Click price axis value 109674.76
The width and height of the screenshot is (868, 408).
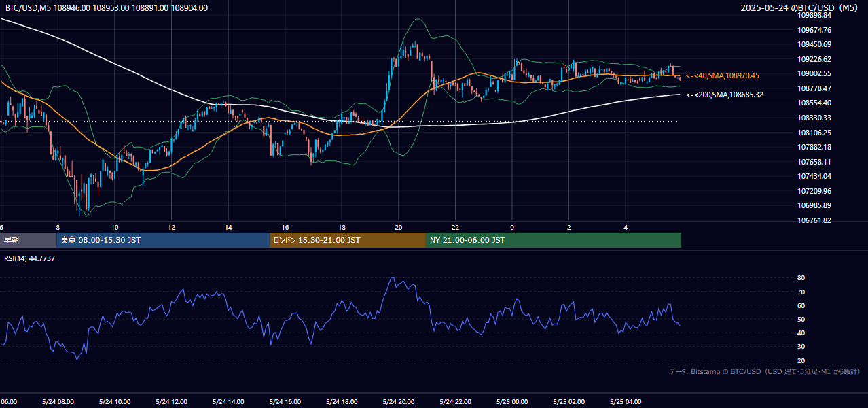[x=814, y=30]
